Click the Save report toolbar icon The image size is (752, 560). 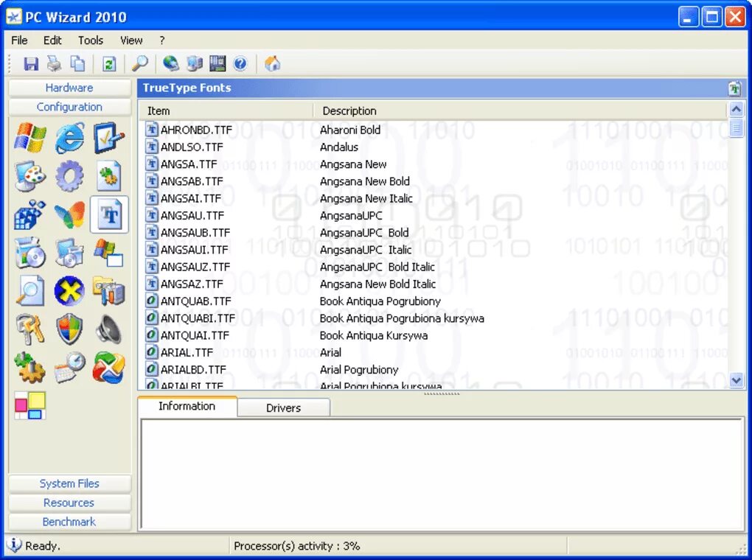coord(31,64)
